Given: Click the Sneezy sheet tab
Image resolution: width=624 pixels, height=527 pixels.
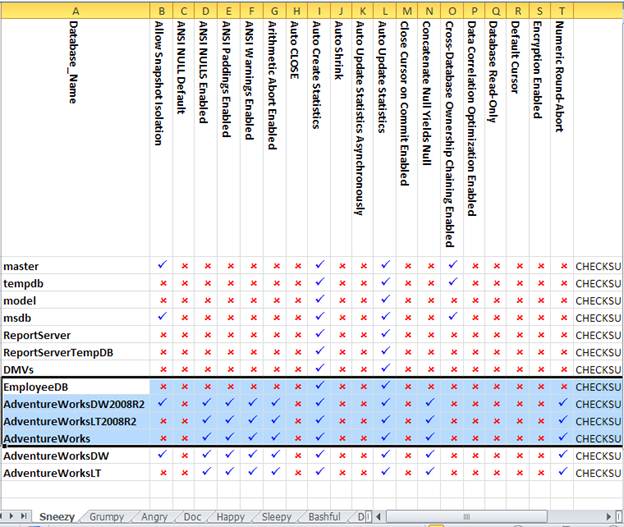Looking at the screenshot, I should pos(57,517).
